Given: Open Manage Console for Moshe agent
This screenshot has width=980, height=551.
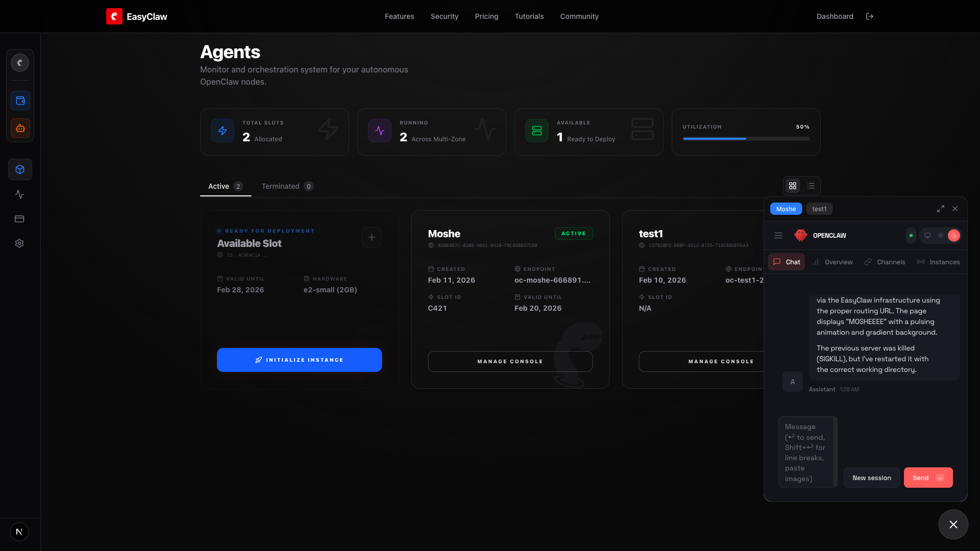Looking at the screenshot, I should tap(510, 361).
